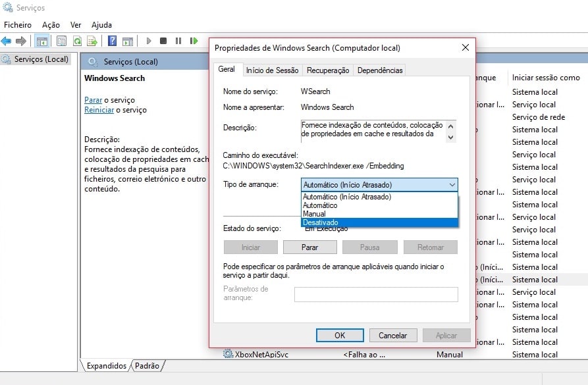This screenshot has width=588, height=385.
Task: Choose Automático startup type option
Action: pos(379,205)
